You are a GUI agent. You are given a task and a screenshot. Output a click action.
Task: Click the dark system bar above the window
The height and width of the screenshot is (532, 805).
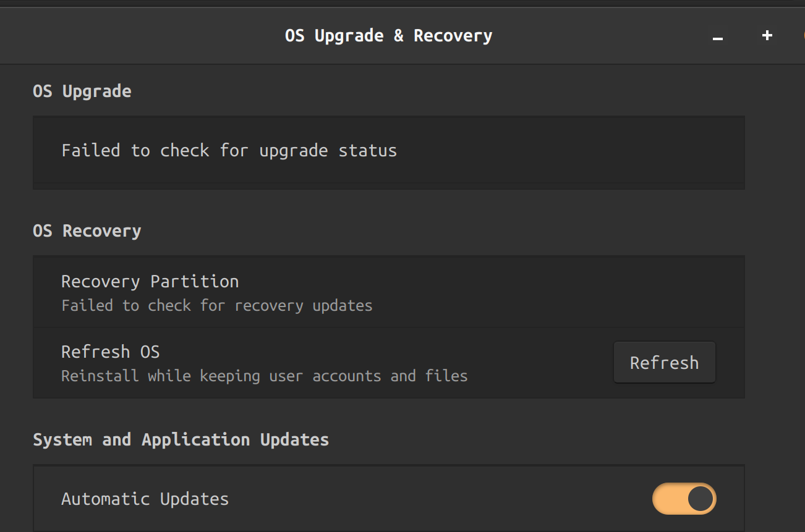coord(402,4)
